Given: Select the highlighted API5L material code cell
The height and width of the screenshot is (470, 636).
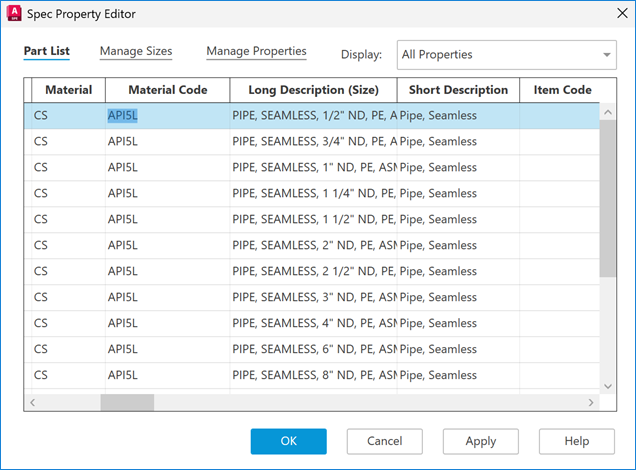Looking at the screenshot, I should [123, 116].
